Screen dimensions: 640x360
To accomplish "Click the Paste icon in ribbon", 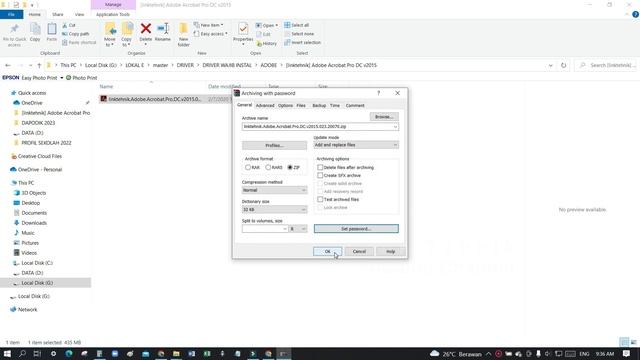I will click(x=52, y=29).
